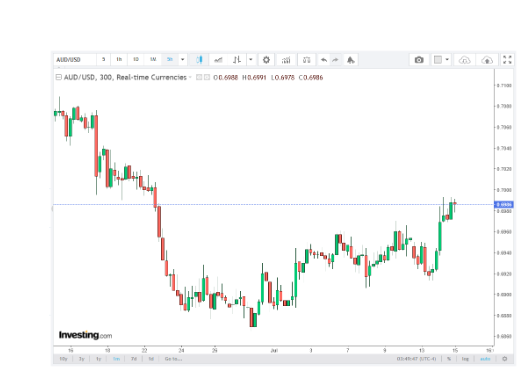Toggle fullscreen mode icon
The image size is (528, 375).
coord(507,60)
